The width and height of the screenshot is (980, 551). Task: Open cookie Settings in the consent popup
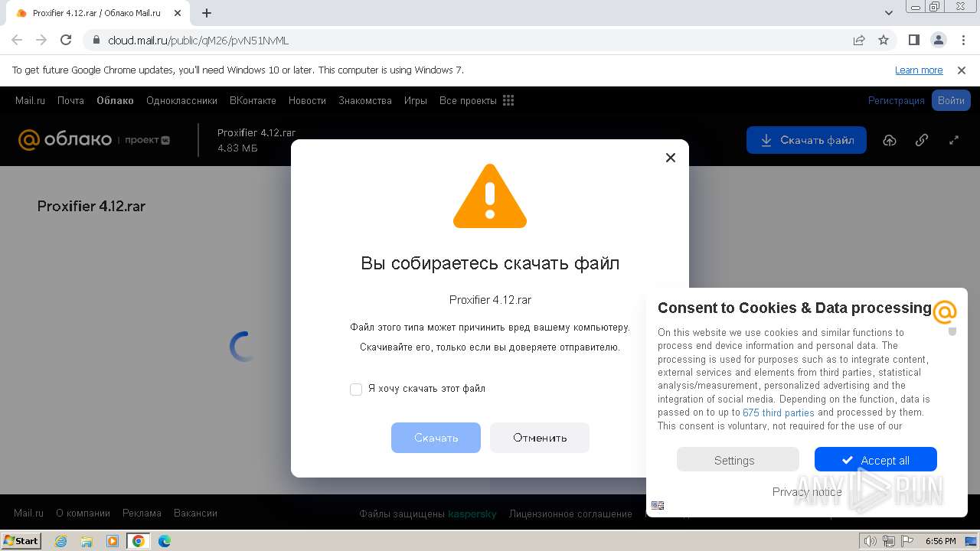tap(738, 460)
